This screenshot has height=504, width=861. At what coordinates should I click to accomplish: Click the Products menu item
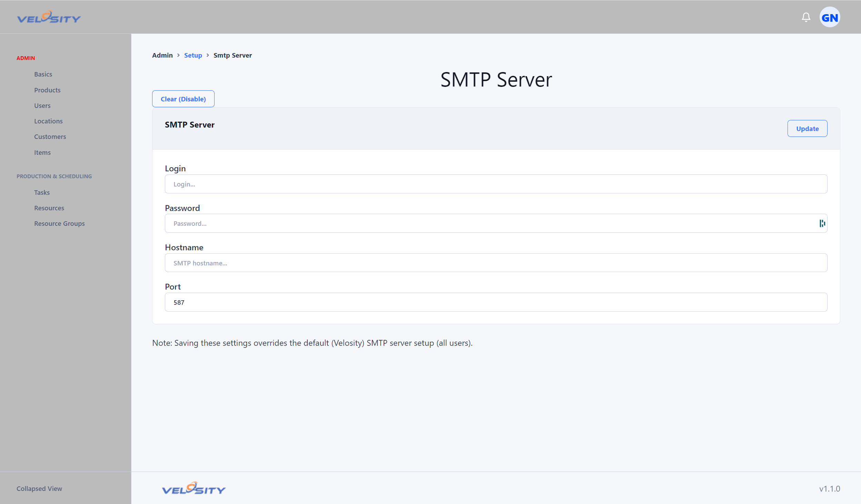coord(48,89)
